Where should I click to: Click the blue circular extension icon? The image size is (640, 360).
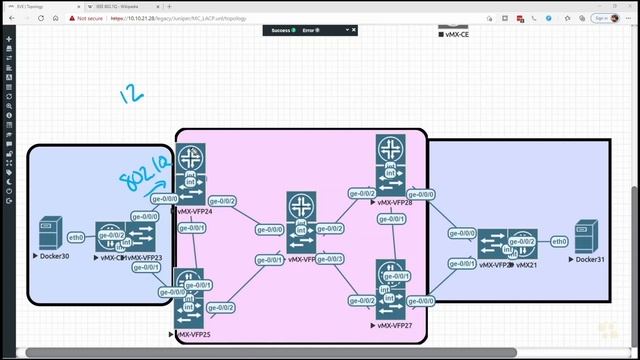point(549,18)
